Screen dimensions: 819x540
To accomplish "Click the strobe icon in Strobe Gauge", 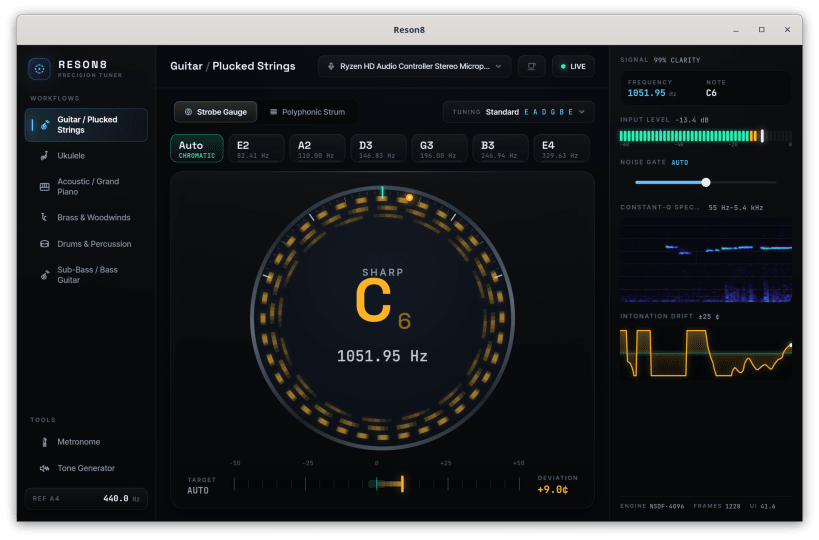I will tap(188, 112).
